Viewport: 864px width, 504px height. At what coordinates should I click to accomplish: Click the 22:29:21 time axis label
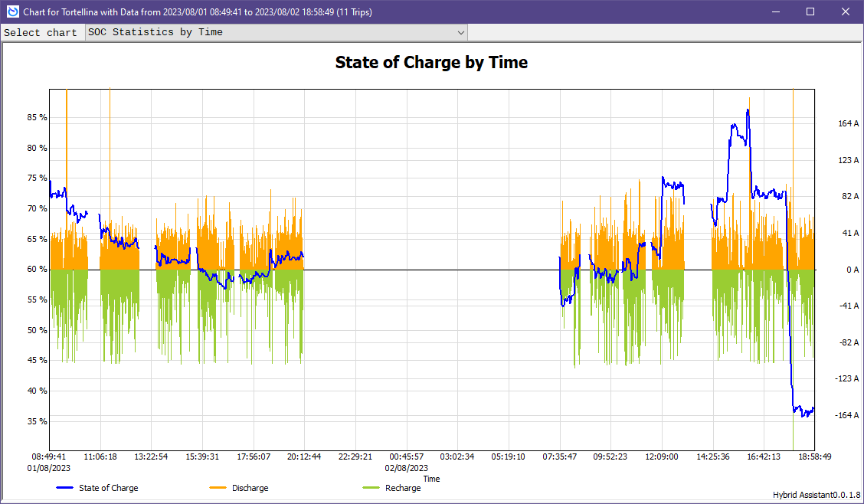click(355, 457)
